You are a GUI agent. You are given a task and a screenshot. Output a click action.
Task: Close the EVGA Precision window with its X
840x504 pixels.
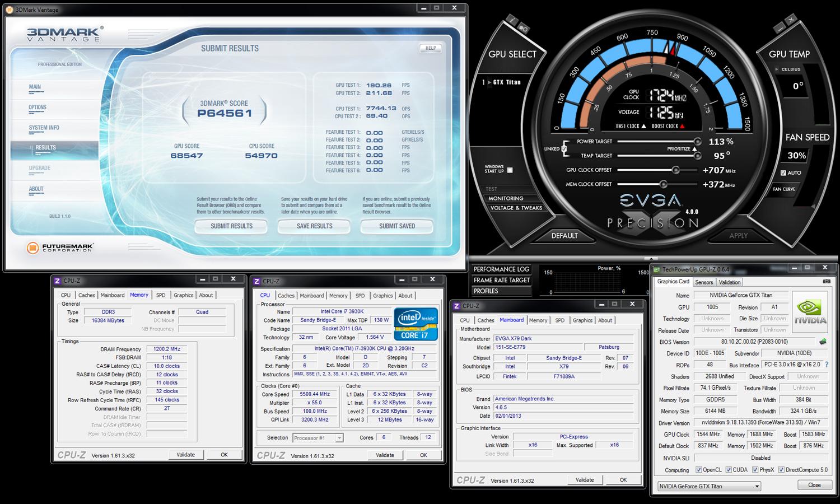(790, 20)
